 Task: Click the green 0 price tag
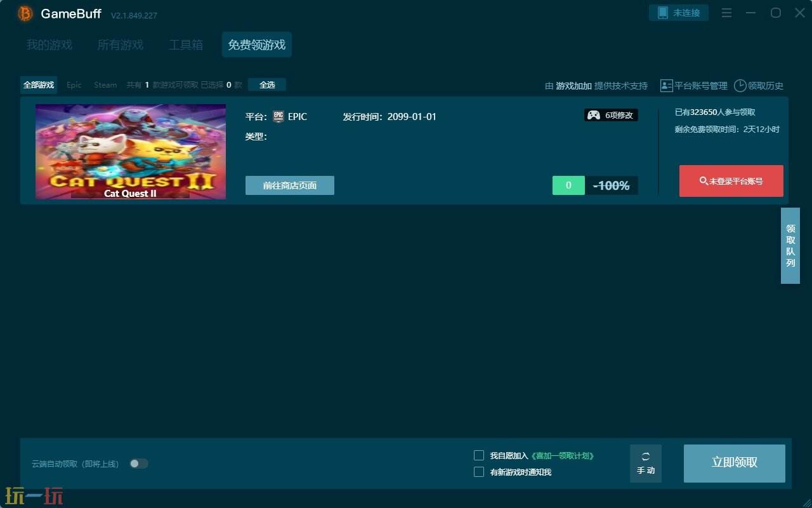click(568, 185)
